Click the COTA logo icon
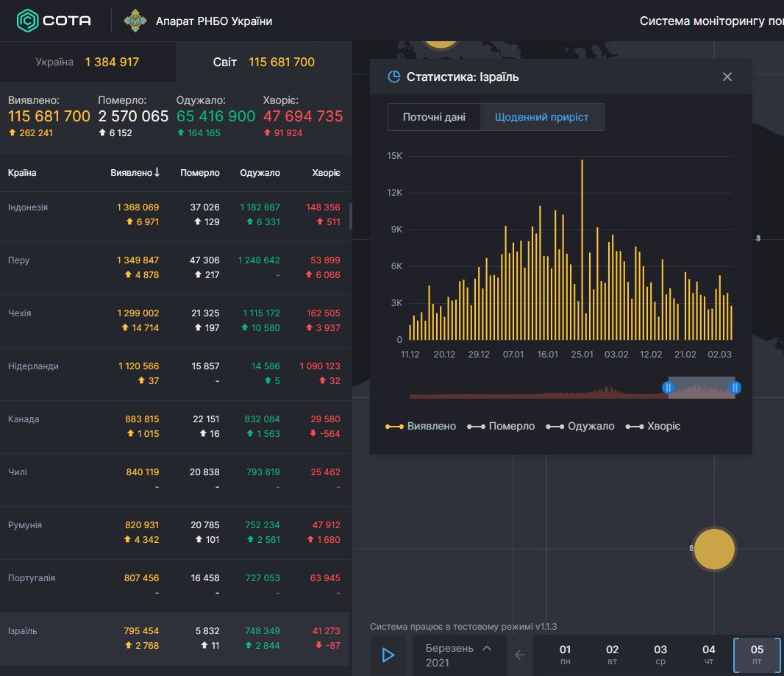Image resolution: width=784 pixels, height=676 pixels. pyautogui.click(x=27, y=21)
